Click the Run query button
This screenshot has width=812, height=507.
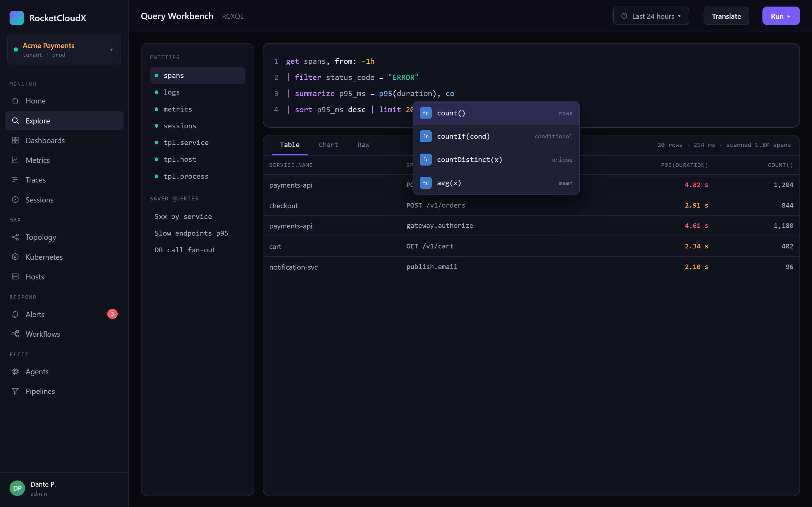(781, 16)
